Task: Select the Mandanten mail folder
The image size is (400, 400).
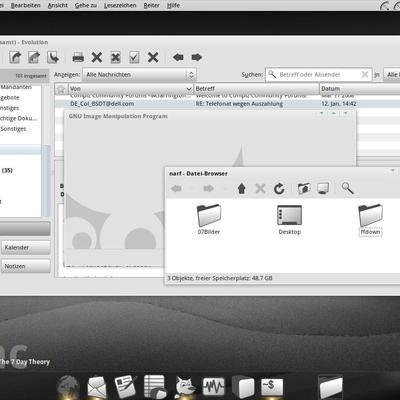Action: [x=16, y=87]
